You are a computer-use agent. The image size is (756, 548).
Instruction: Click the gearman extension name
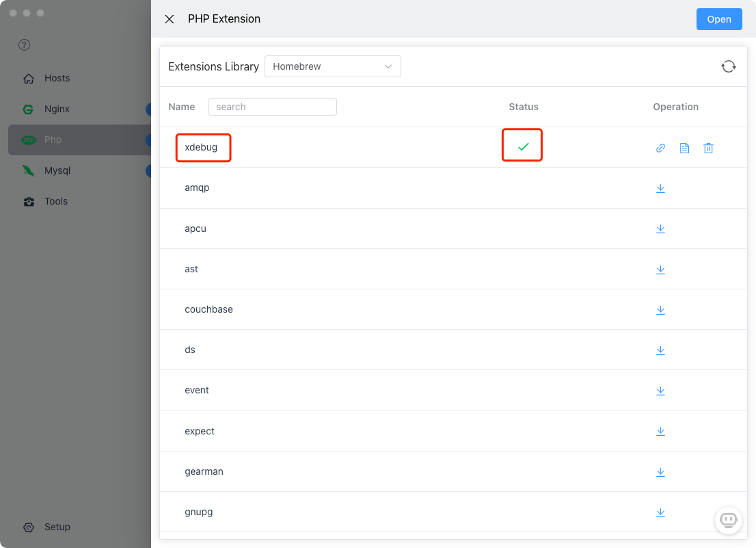click(204, 472)
